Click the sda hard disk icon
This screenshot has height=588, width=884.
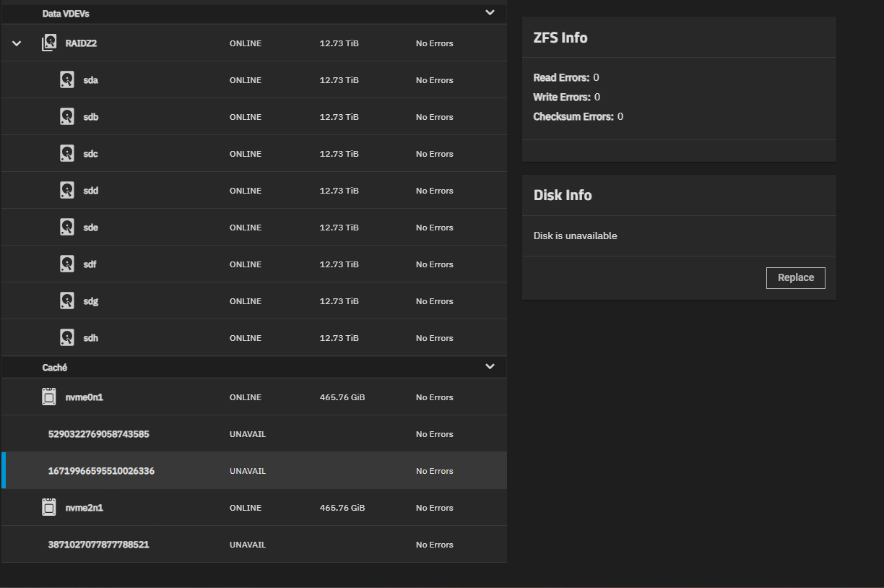67,80
